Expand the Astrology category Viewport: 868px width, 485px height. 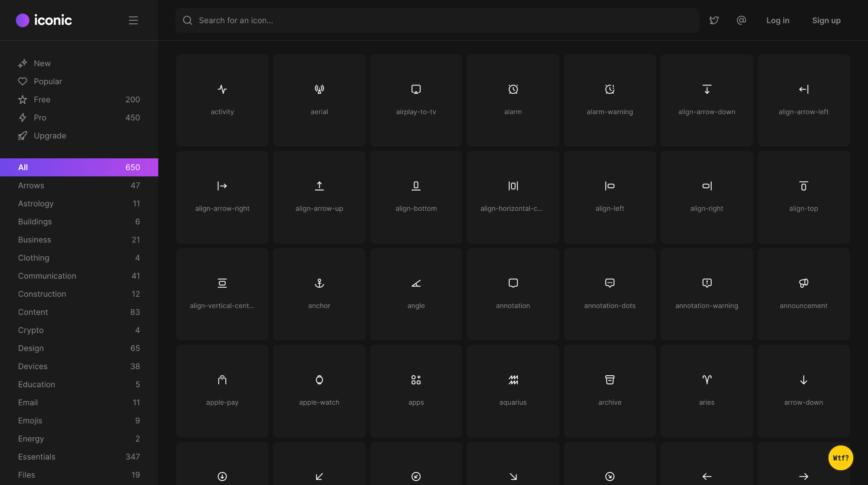[x=36, y=203]
